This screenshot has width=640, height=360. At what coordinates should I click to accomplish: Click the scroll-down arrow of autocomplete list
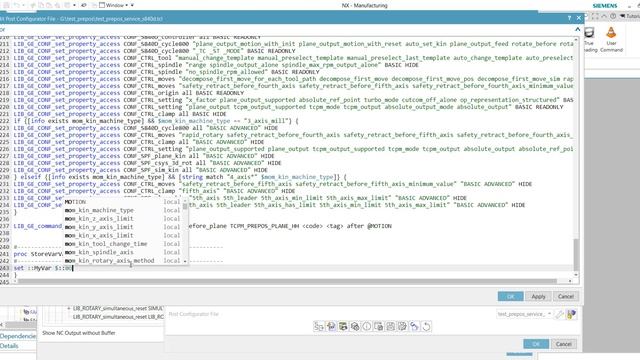pos(185,261)
